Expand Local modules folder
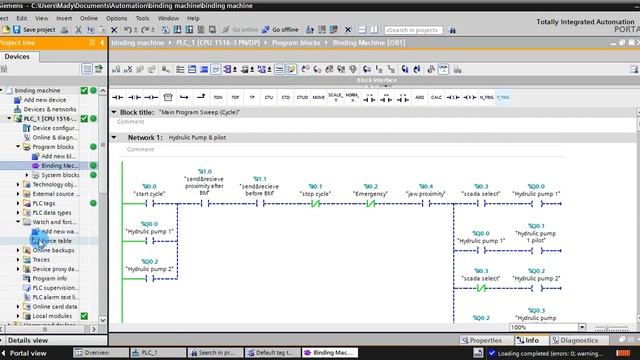Image resolution: width=640 pixels, height=360 pixels. pos(18,316)
